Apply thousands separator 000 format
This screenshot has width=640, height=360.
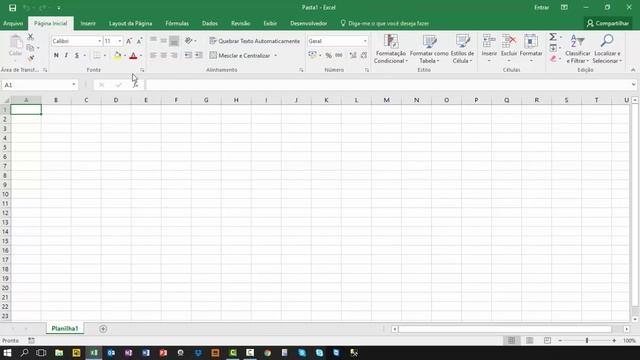pyautogui.click(x=339, y=55)
